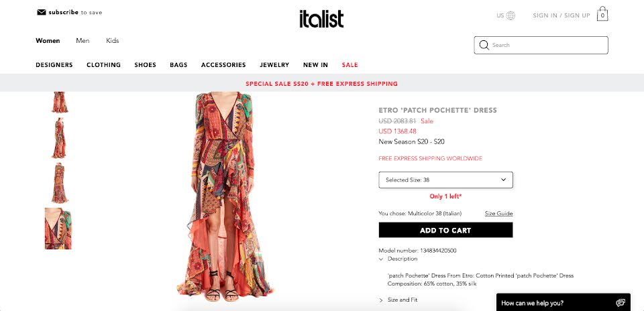Switch to the Men section
The height and width of the screenshot is (311, 644).
coord(83,41)
